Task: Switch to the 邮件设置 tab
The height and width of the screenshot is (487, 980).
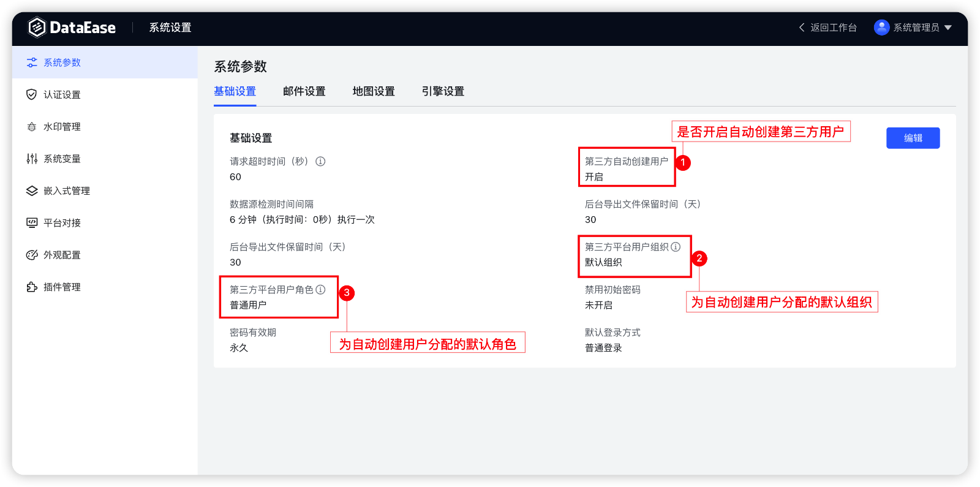Action: coord(304,91)
